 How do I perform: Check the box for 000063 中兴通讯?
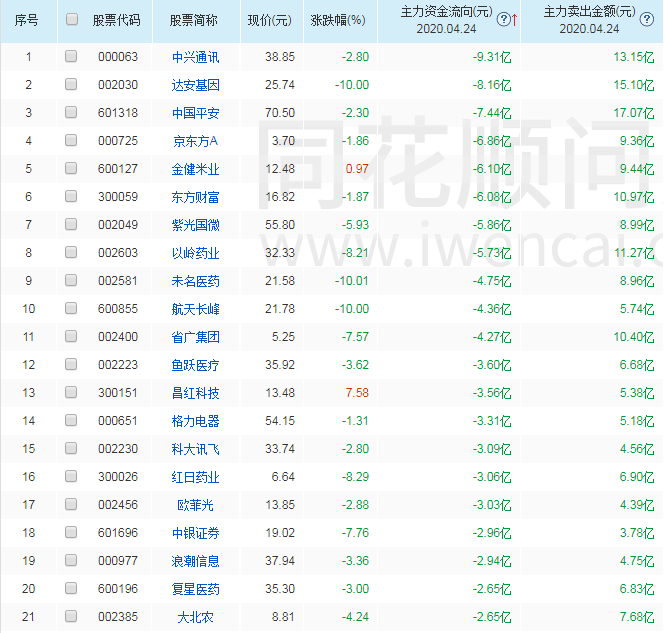click(x=71, y=56)
